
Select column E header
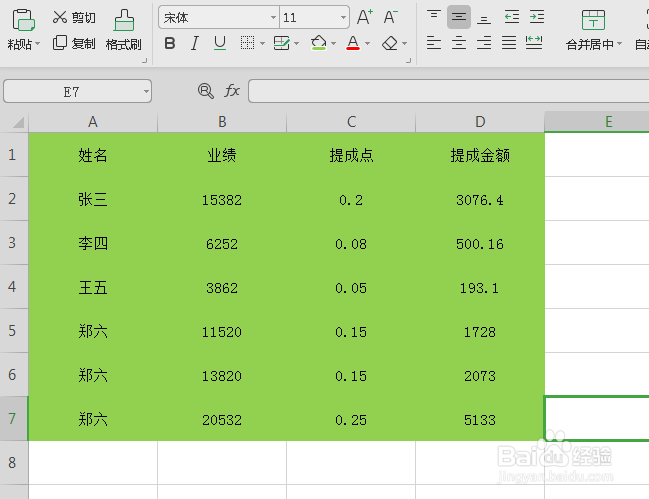pos(597,122)
